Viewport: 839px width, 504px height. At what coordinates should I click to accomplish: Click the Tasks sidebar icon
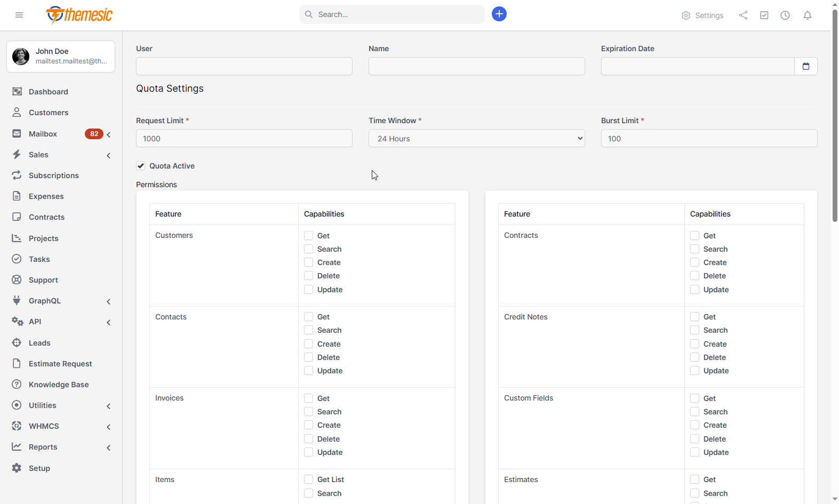pyautogui.click(x=17, y=259)
